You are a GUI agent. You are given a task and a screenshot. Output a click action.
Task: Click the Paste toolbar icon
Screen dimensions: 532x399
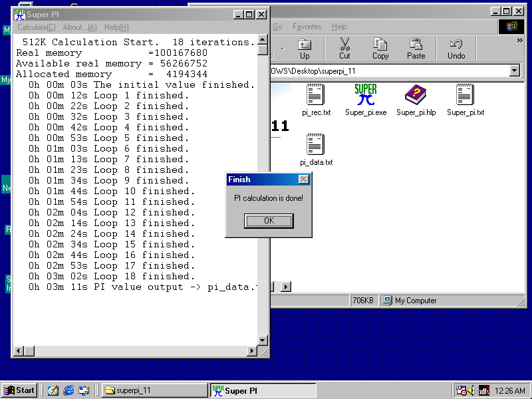tap(416, 49)
